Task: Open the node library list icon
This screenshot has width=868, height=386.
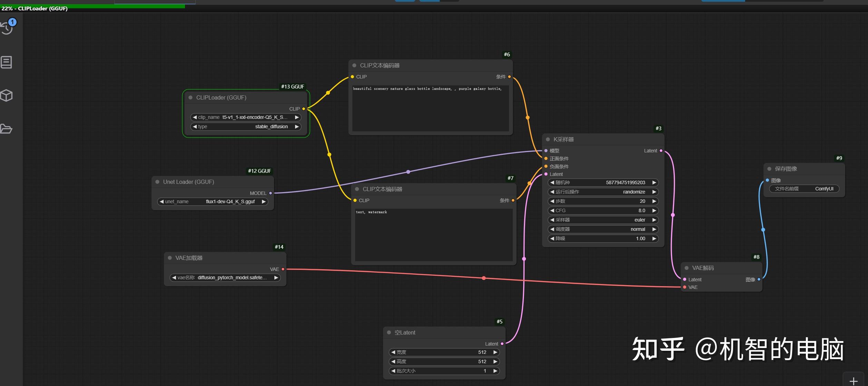Action: click(x=6, y=62)
